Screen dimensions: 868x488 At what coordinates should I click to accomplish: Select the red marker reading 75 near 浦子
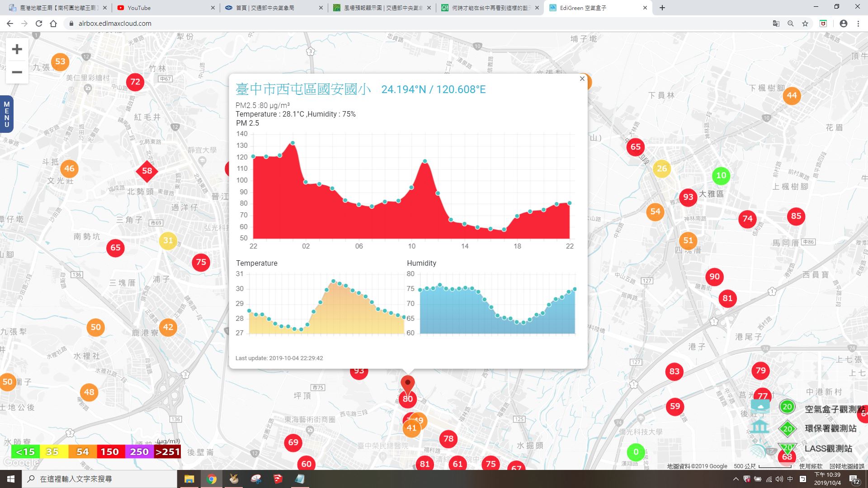point(201,262)
